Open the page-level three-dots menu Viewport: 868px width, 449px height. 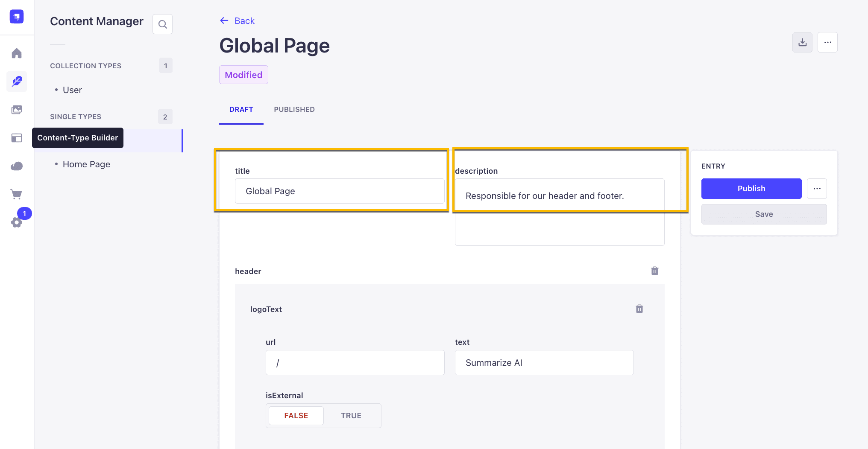pos(827,42)
